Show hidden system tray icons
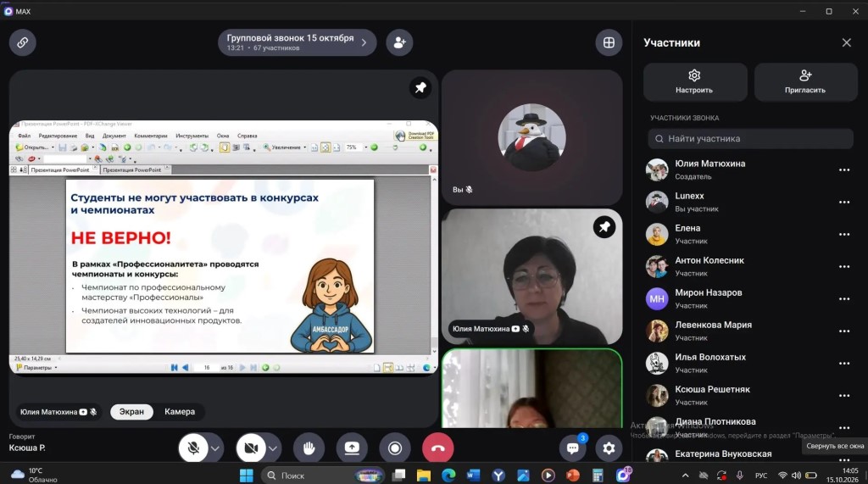Screen dimensions: 868x484 (685, 476)
